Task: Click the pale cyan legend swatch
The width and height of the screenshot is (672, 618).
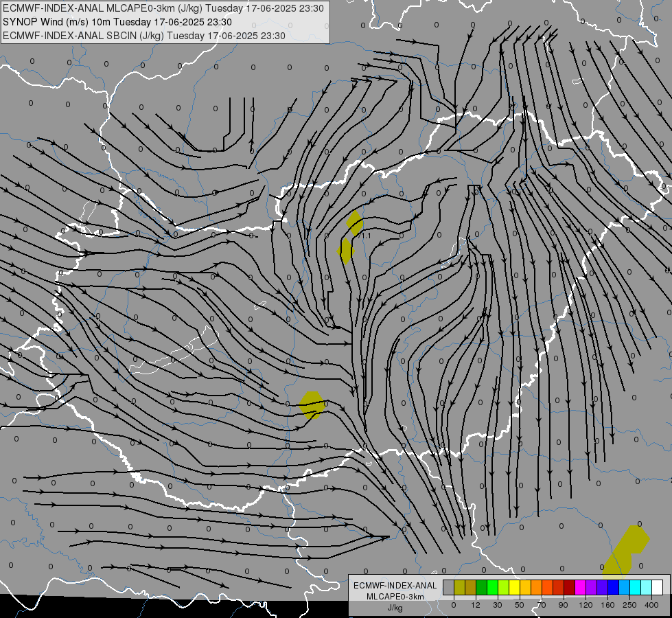Action: (647, 588)
